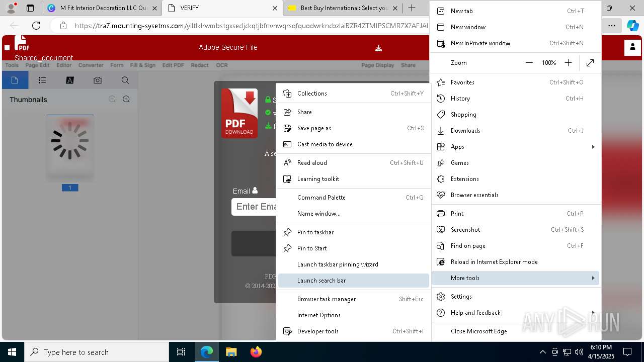Choose Find on page
644x362 pixels.
coord(516,246)
